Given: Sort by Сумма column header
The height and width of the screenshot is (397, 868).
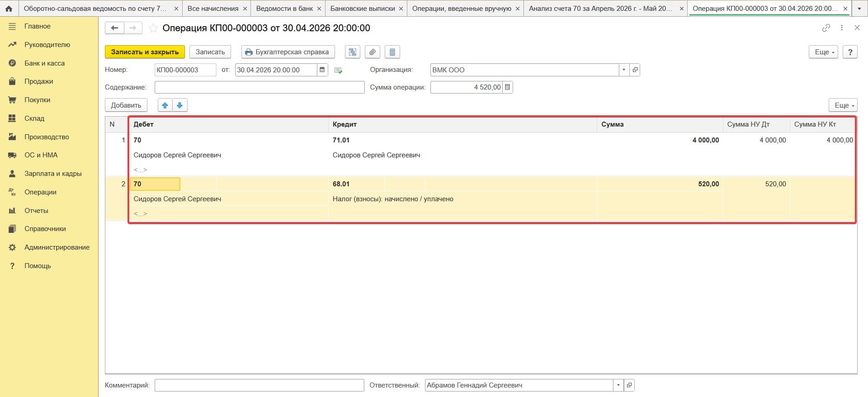Looking at the screenshot, I should click(660, 124).
